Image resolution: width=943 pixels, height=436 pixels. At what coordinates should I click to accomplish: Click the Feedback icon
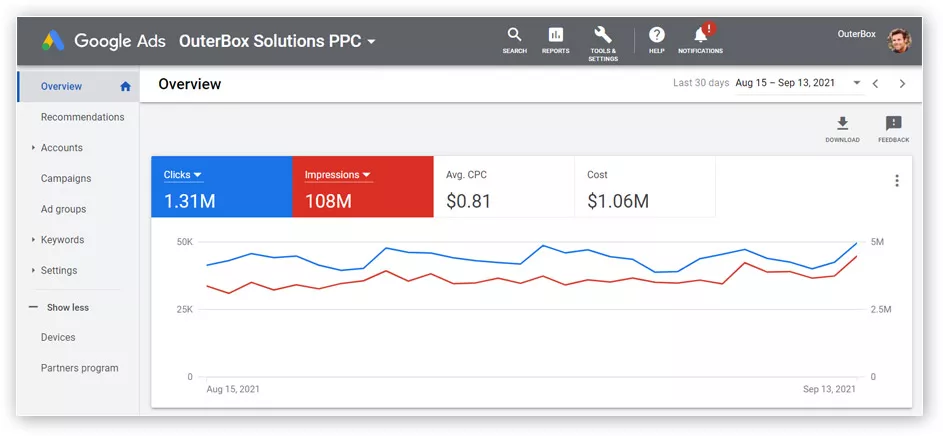pos(893,124)
